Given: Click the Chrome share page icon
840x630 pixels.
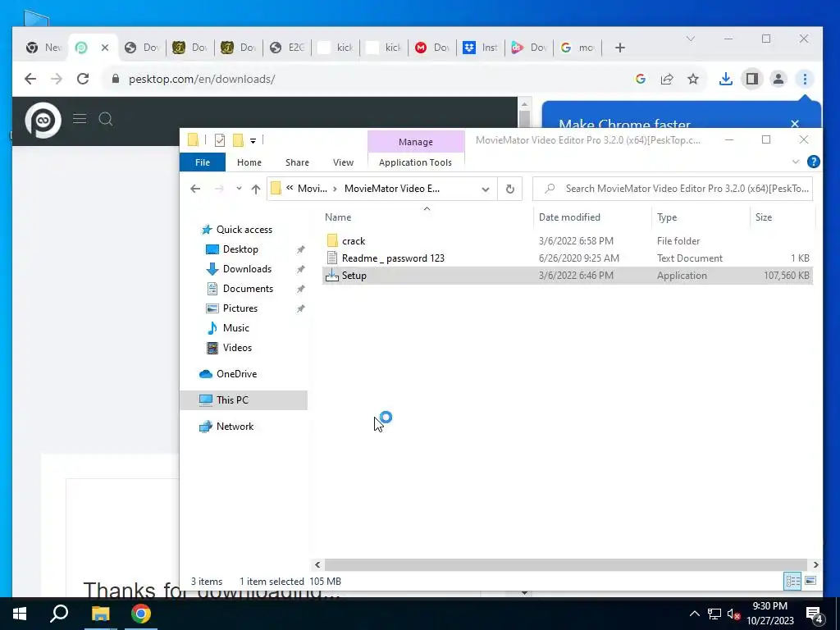Looking at the screenshot, I should click(x=667, y=79).
